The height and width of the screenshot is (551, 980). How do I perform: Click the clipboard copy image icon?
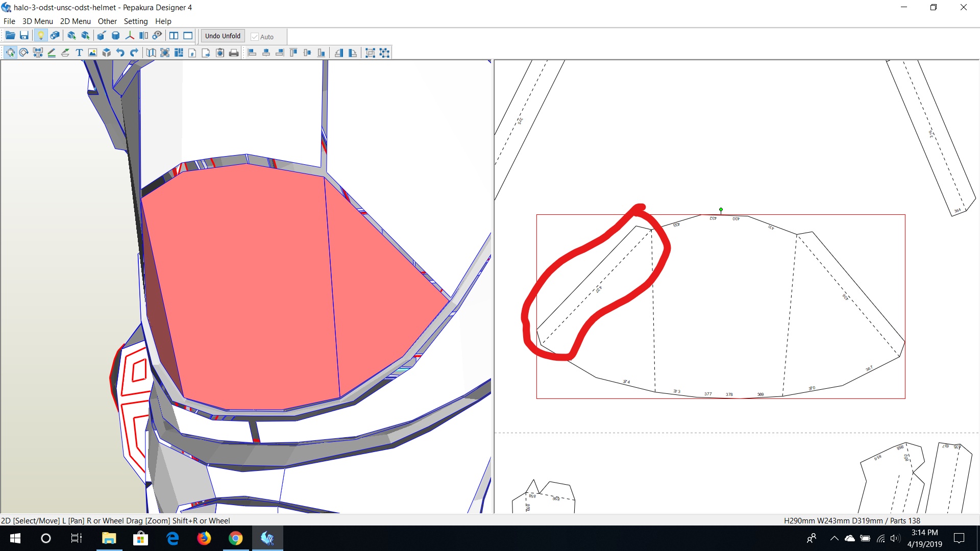(220, 53)
